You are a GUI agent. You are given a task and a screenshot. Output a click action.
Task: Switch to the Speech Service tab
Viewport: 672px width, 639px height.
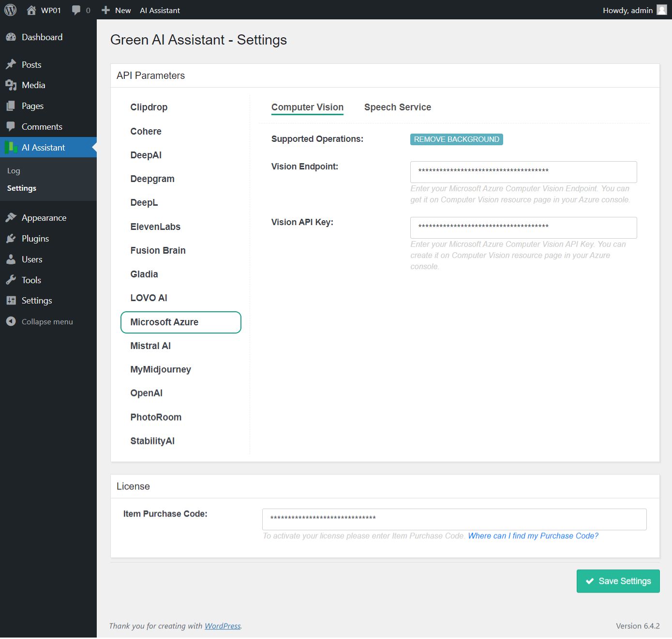(397, 107)
